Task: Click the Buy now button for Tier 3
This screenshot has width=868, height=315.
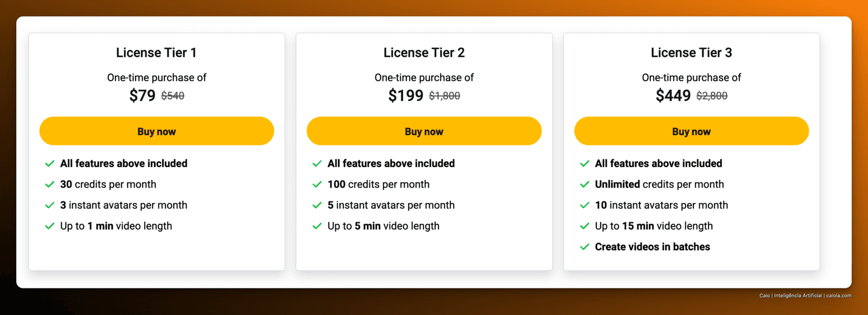Action: coord(691,131)
